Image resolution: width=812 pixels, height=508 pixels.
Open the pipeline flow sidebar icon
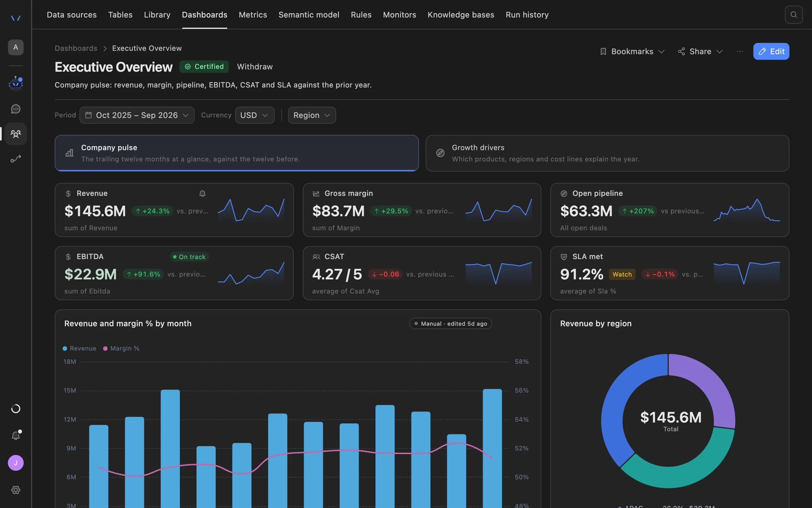[x=16, y=159]
